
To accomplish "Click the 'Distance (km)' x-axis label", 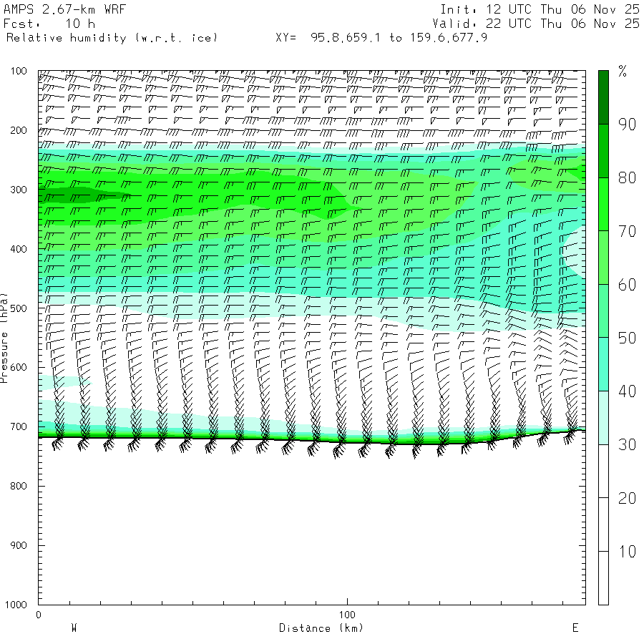I will click(321, 628).
